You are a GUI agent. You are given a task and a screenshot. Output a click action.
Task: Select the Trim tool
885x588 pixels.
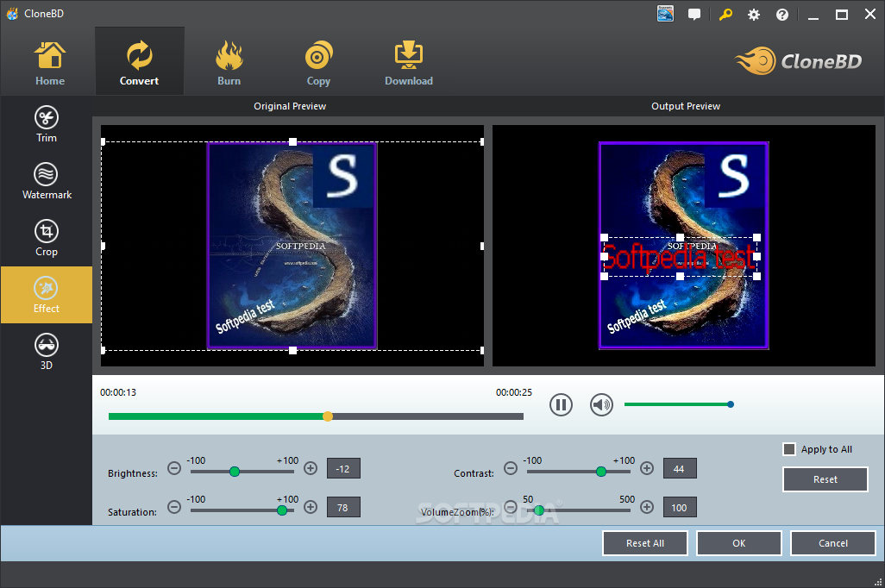(x=47, y=125)
